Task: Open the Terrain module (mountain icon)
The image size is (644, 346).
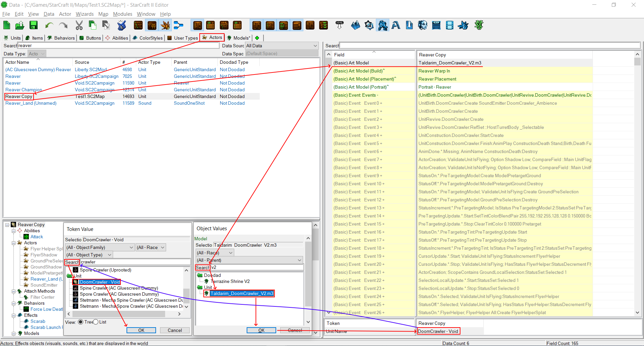Action: pyautogui.click(x=355, y=25)
